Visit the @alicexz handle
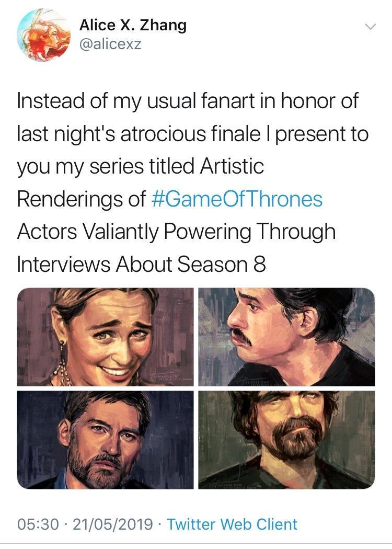Viewport: 392px width, 549px height. coord(110,44)
